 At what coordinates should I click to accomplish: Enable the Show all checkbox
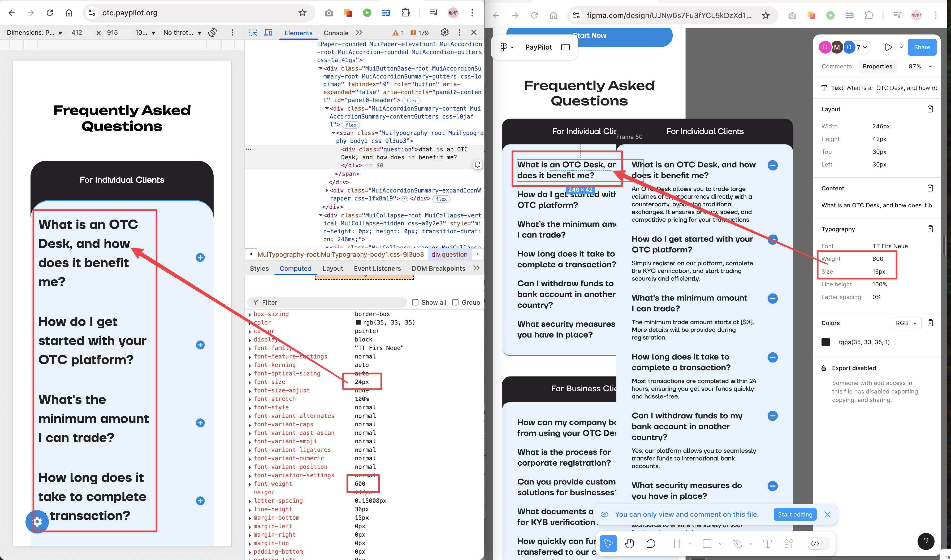415,302
